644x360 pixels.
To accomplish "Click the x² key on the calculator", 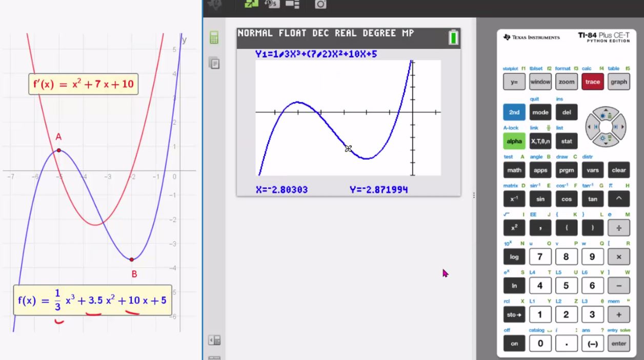I will [x=514, y=228].
